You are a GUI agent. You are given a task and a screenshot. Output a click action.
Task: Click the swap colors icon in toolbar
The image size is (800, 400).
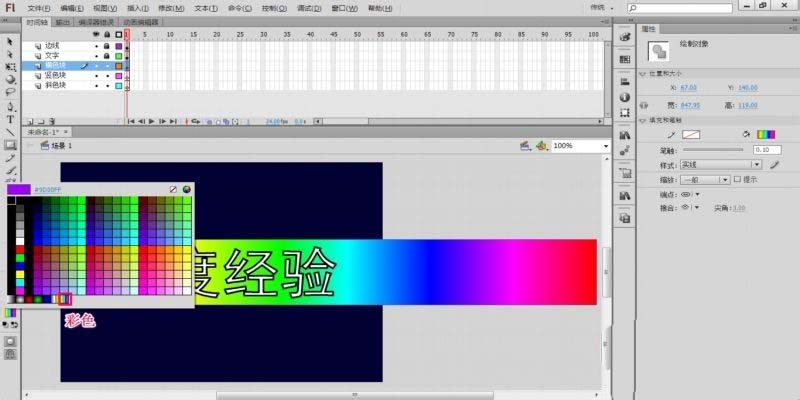click(14, 324)
